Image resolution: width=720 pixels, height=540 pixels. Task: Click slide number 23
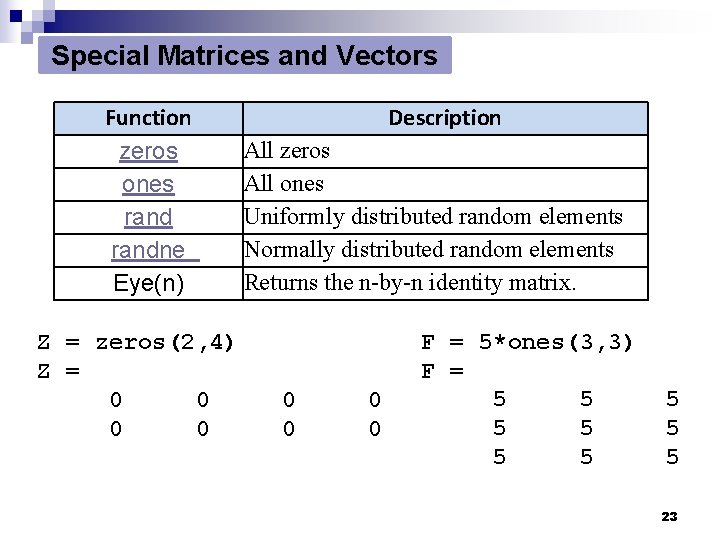pos(670,516)
